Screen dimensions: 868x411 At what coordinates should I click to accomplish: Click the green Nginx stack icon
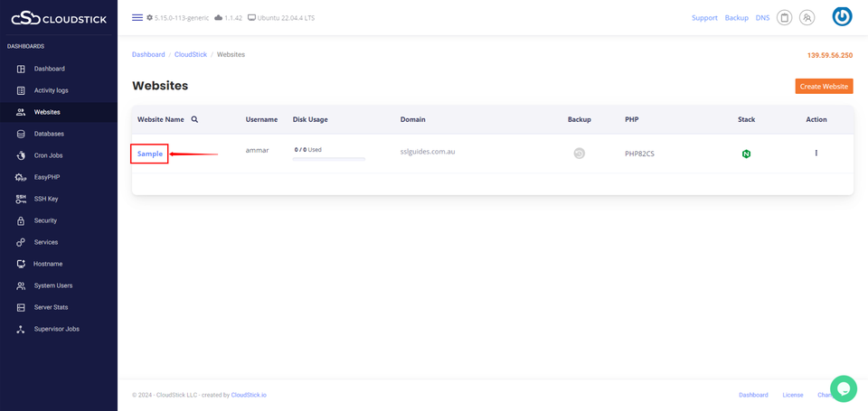click(x=746, y=154)
